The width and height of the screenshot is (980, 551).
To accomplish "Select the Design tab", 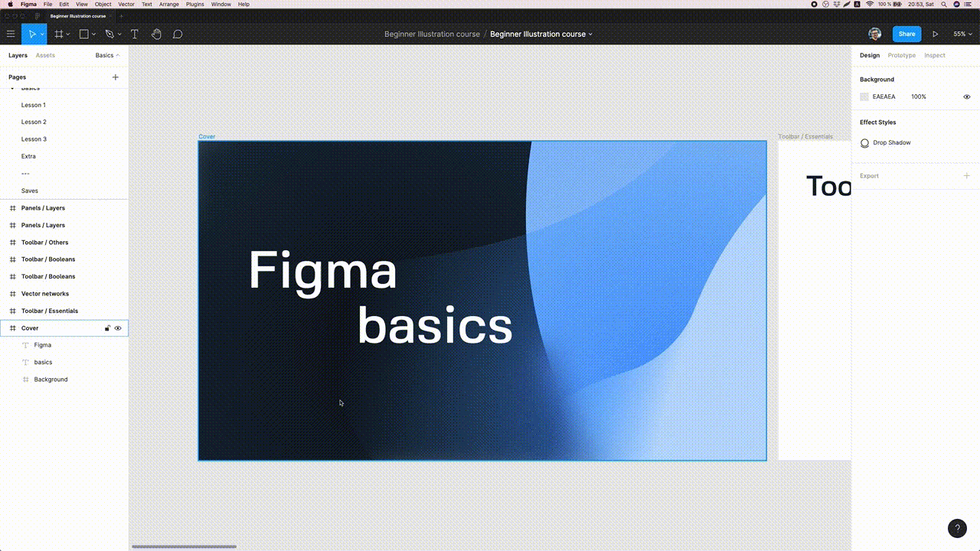I will (870, 55).
